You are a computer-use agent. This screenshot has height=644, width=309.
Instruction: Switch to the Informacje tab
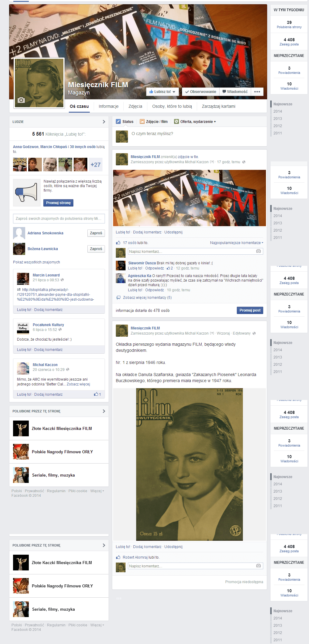click(109, 106)
